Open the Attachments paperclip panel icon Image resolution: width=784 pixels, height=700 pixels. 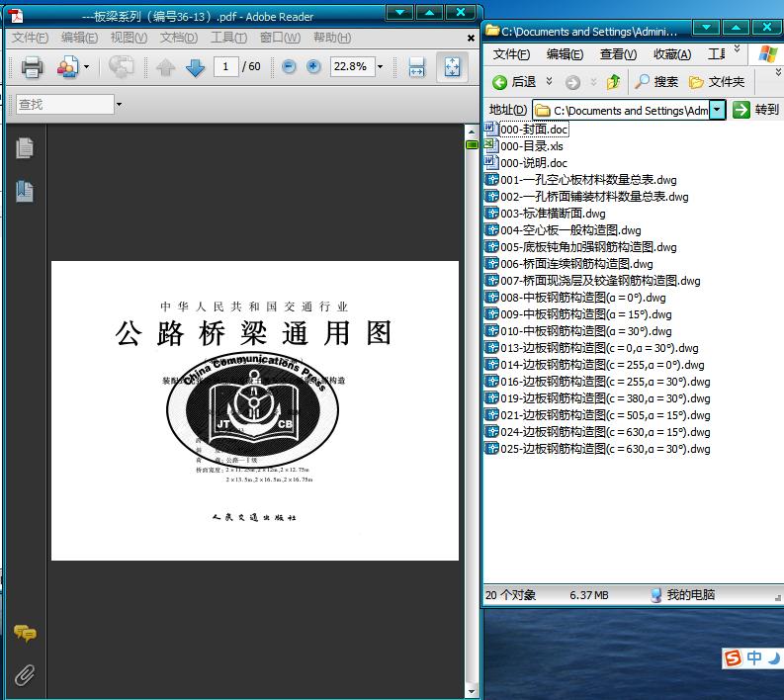[25, 675]
